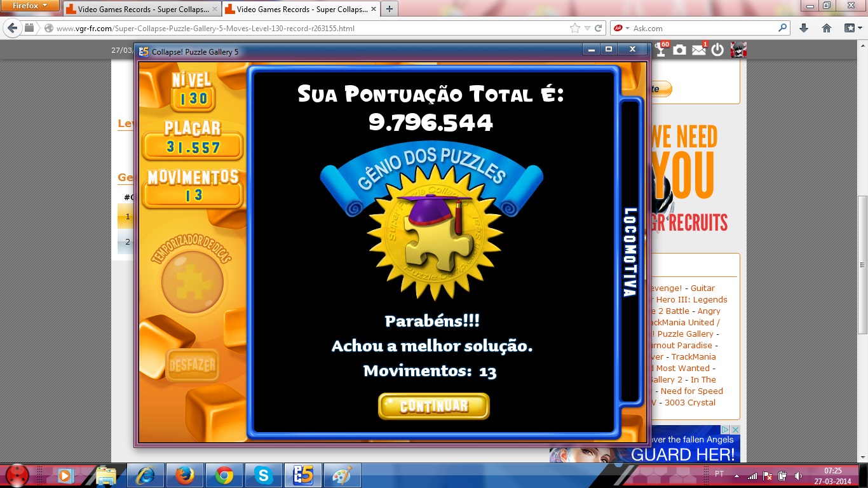Viewport: 868px width, 488px height.
Task: Expand the URL history dropdown arrow
Action: click(x=587, y=29)
